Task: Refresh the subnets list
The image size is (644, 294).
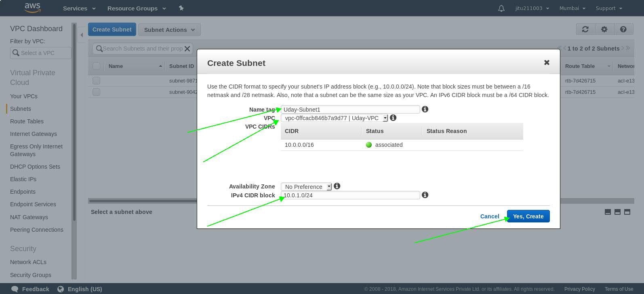Action: tap(585, 29)
